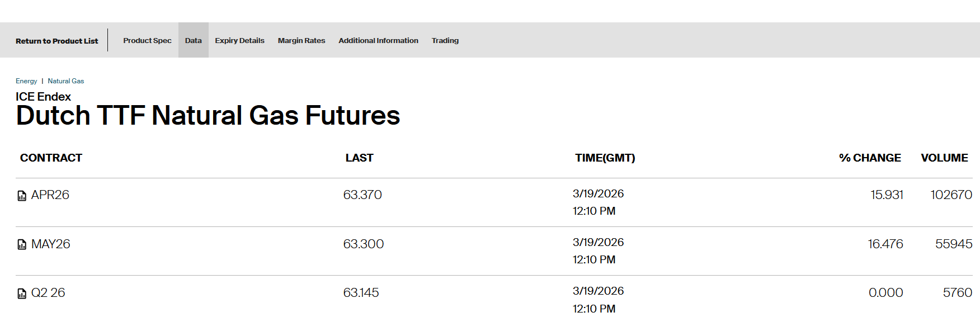Click the % CHANGE column header
This screenshot has height=317, width=980.
(870, 158)
